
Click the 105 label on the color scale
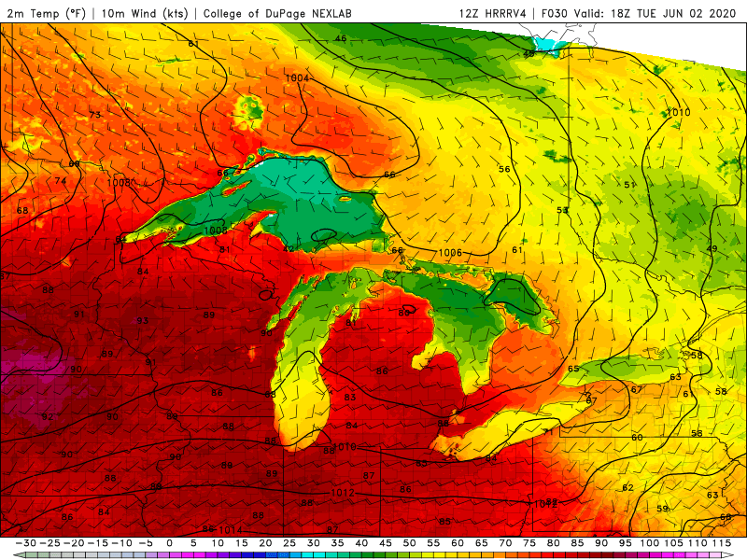[x=673, y=543]
